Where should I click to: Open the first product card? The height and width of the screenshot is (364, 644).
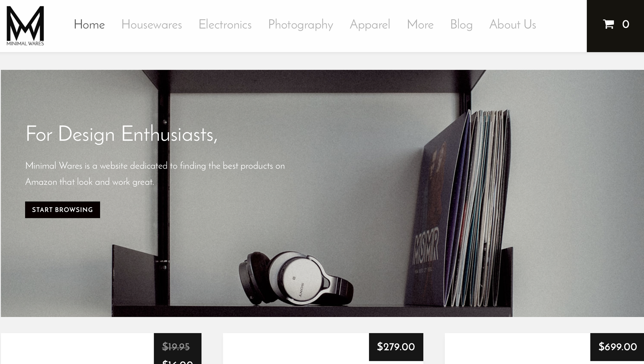tap(101, 349)
